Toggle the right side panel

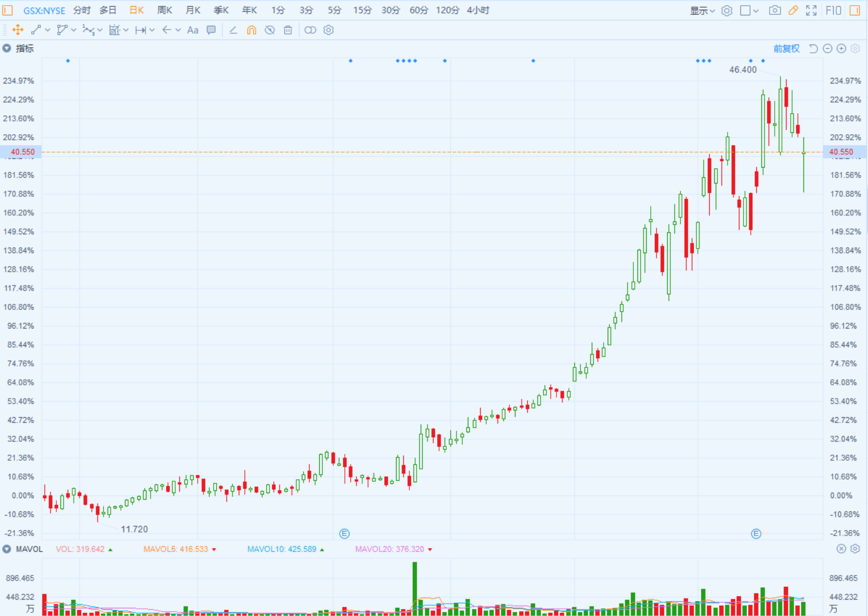[855, 10]
